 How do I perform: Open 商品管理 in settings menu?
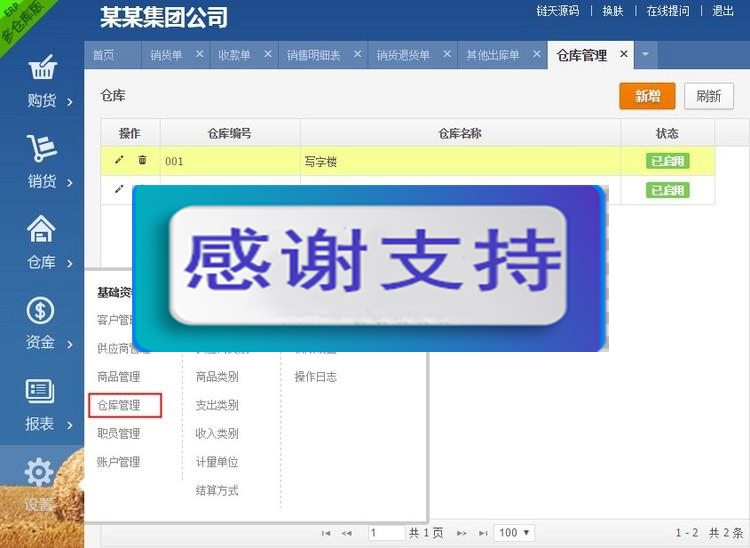pyautogui.click(x=119, y=377)
